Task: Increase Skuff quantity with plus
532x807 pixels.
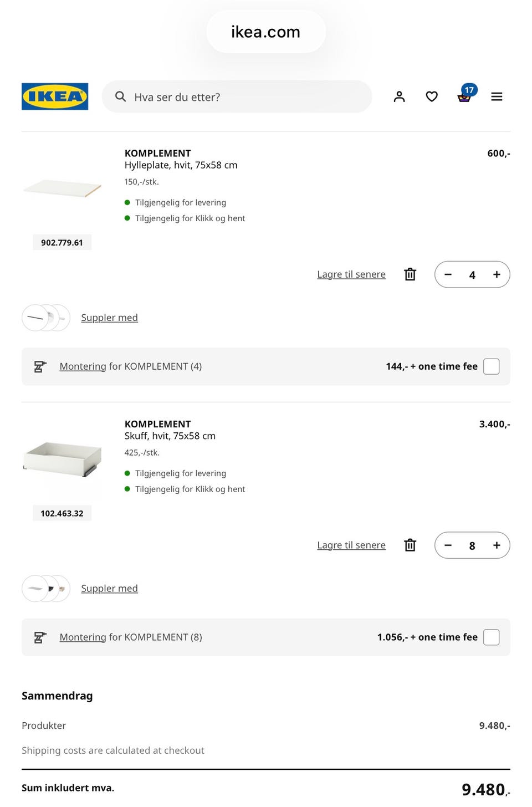Action: pos(497,545)
